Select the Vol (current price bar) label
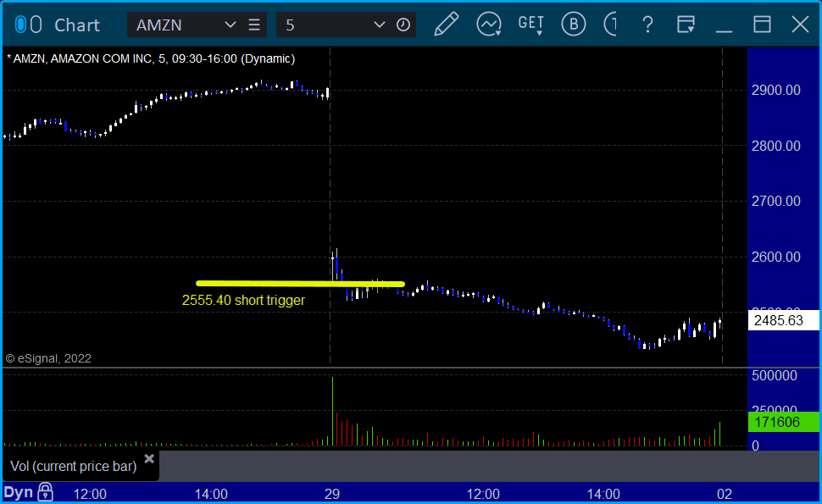Screen dimensions: 822x504 tap(74, 466)
